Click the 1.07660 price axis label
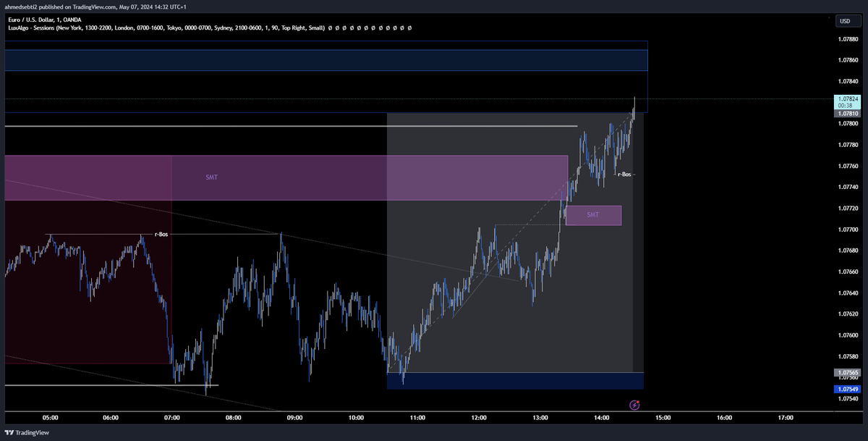 click(x=847, y=272)
